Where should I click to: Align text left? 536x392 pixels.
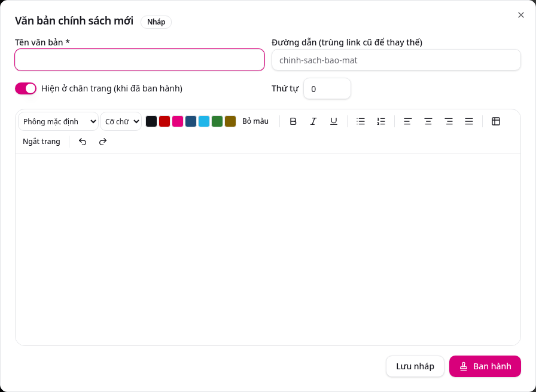[407, 121]
